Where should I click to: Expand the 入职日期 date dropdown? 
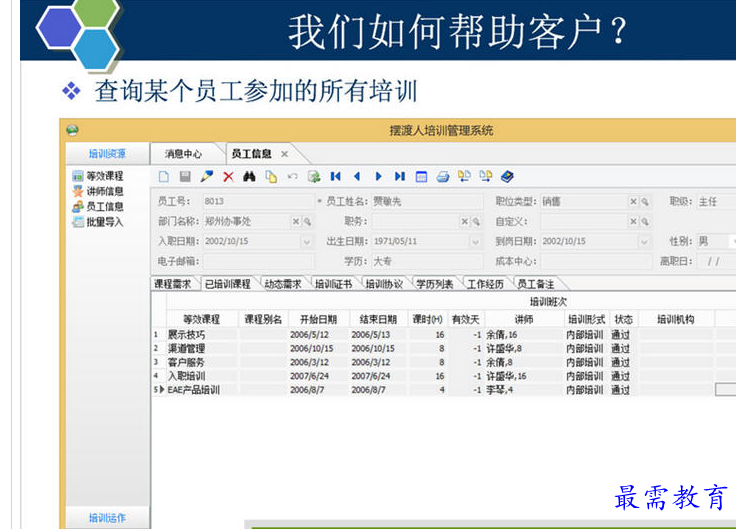point(307,242)
